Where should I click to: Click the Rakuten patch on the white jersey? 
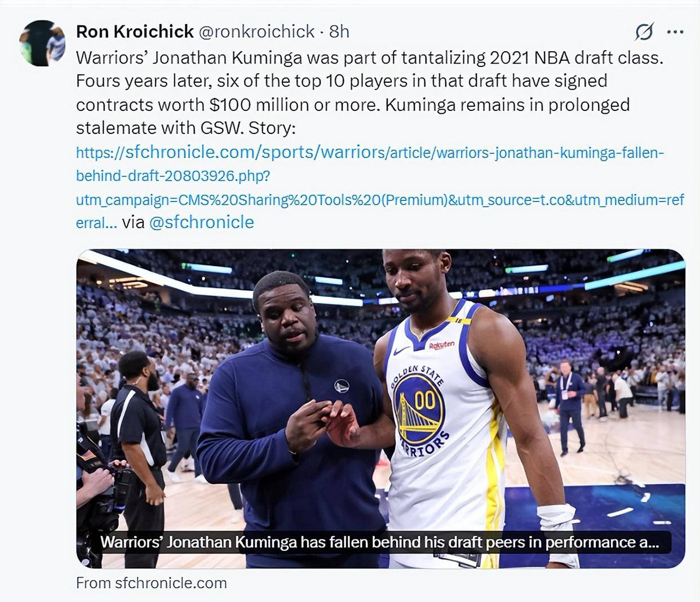click(441, 345)
